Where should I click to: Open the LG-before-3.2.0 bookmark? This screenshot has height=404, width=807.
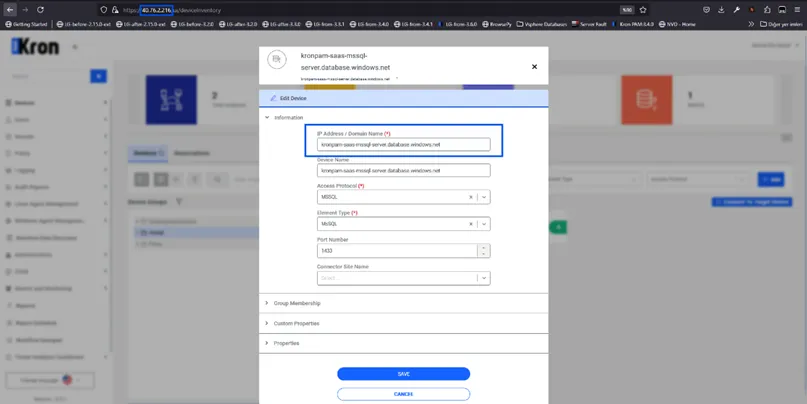point(193,24)
